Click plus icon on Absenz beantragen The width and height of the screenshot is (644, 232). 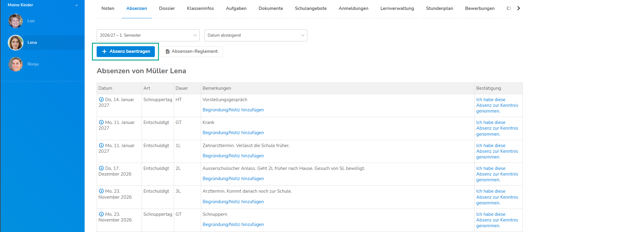click(104, 51)
